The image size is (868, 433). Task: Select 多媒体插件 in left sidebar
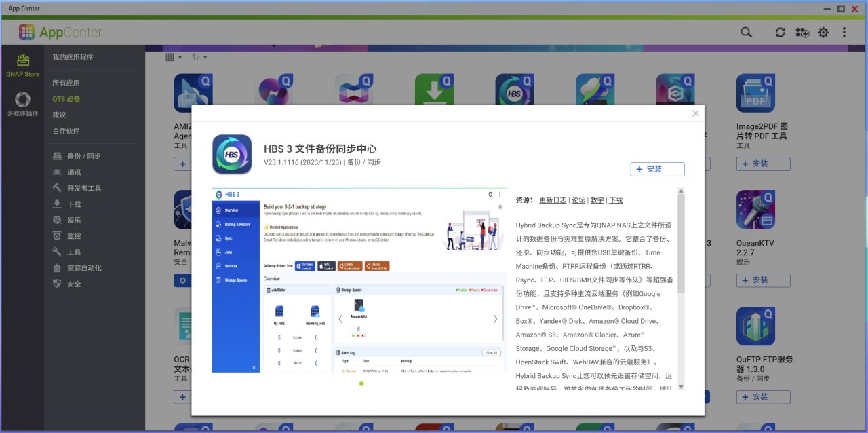tap(22, 105)
